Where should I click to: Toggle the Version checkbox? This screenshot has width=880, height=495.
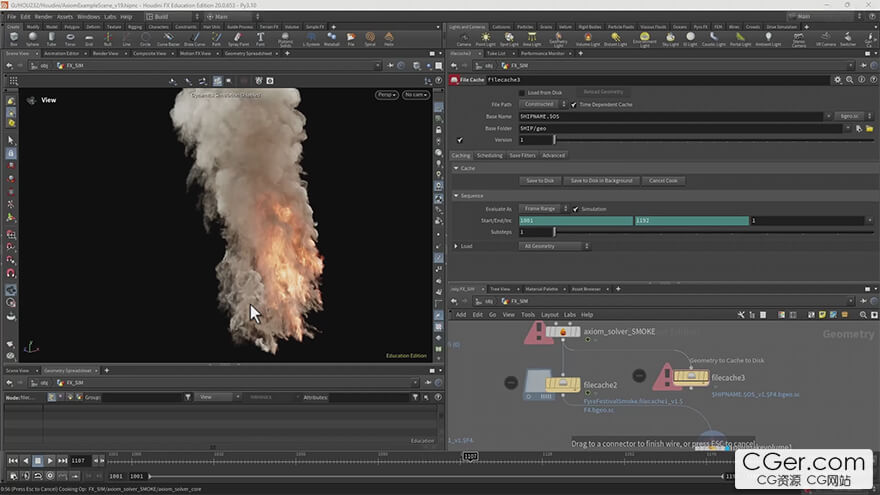[x=460, y=140]
